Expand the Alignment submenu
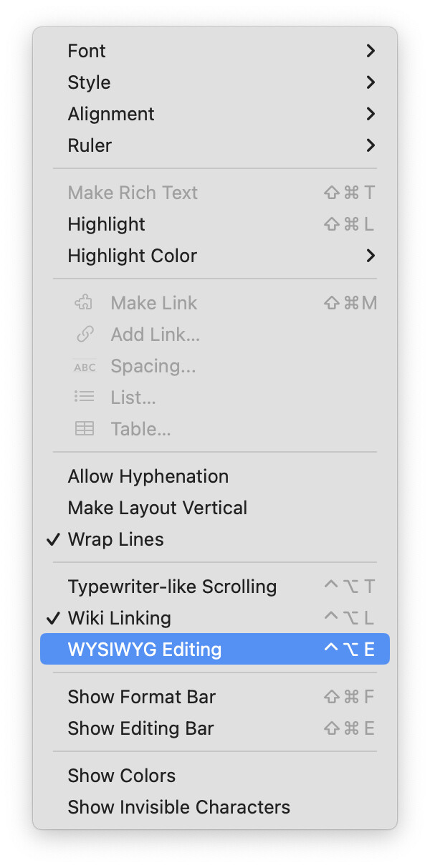 tap(215, 114)
